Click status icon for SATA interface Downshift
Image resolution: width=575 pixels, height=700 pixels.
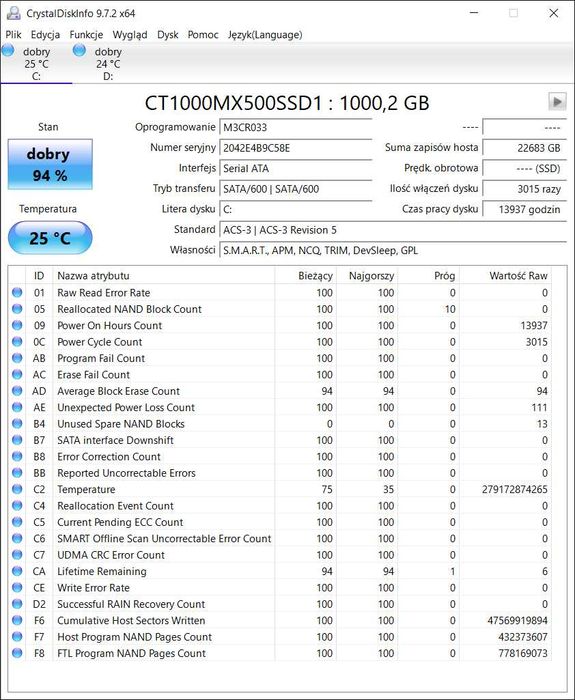17,440
